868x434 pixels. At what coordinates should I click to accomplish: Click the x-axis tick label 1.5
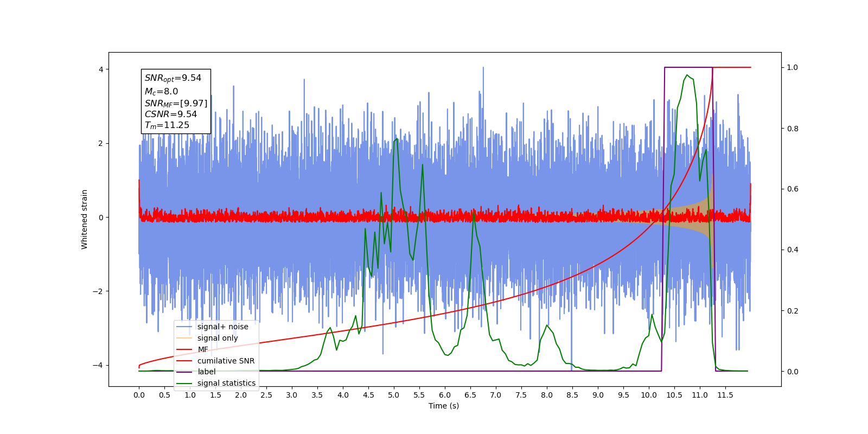[215, 395]
